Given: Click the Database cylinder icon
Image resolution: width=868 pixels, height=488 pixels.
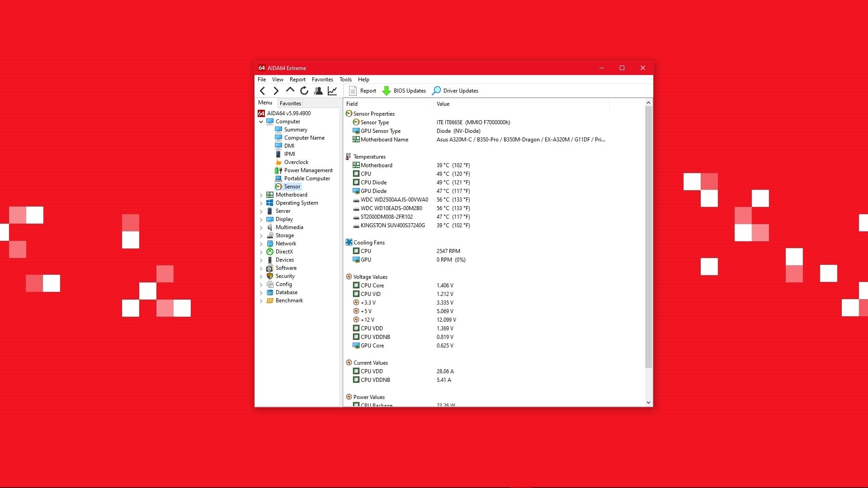Looking at the screenshot, I should click(x=270, y=292).
